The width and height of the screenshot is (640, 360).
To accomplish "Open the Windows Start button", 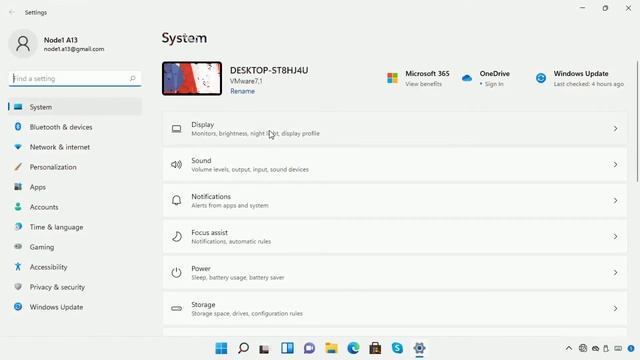I will pos(221,348).
